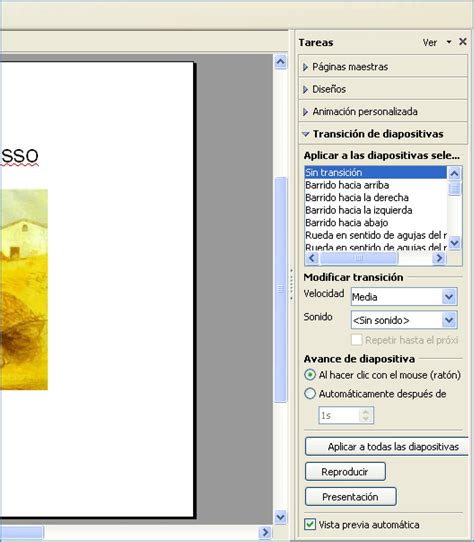Click the slide area scroll-down arrow
The image size is (474, 542).
coord(280,517)
